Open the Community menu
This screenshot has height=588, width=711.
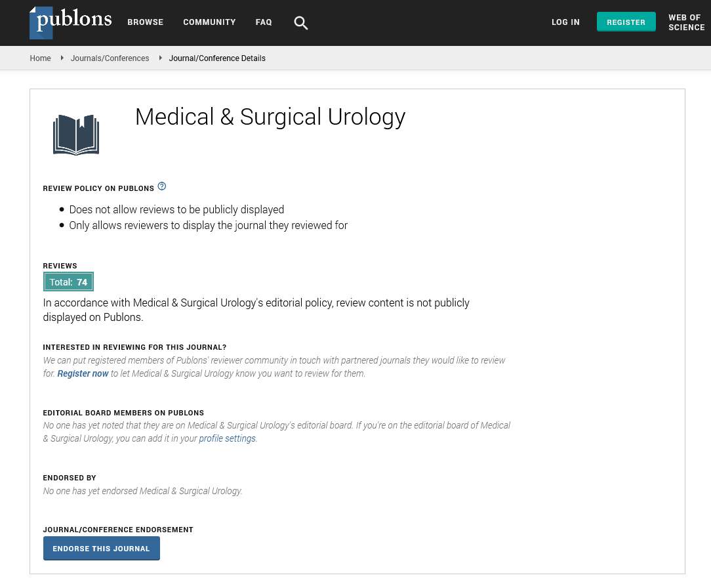209,22
